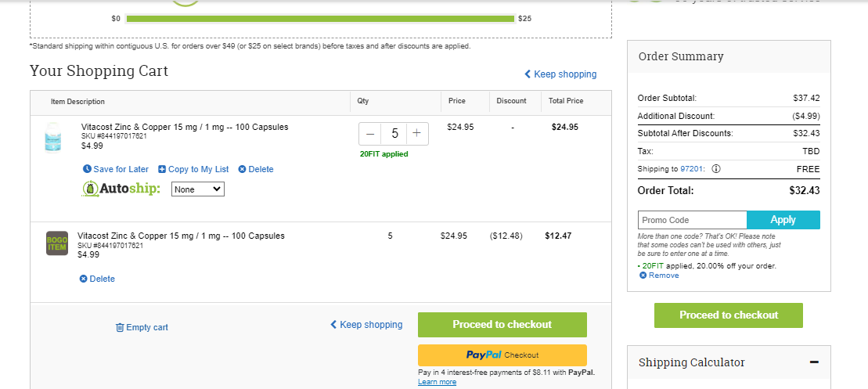The width and height of the screenshot is (868, 389).
Task: Change the shipping zip code 97201
Action: 692,169
